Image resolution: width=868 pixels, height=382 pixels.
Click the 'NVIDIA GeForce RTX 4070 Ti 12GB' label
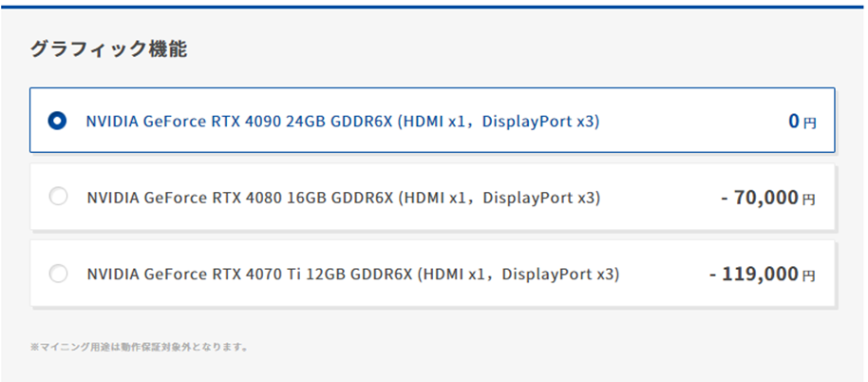[215, 275]
